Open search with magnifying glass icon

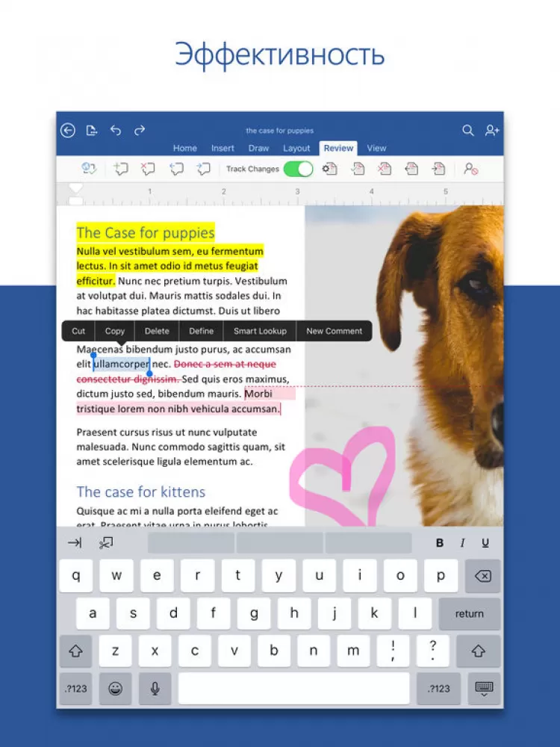[x=468, y=130]
